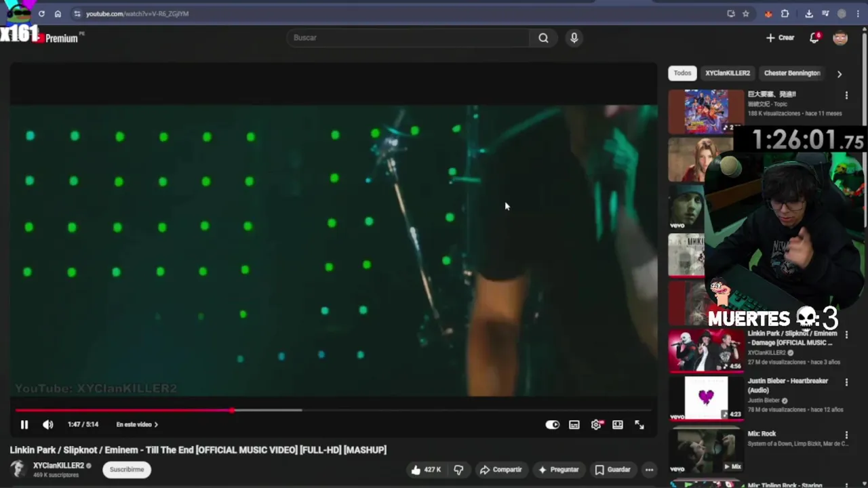Open the browser downloads icon
Image resolution: width=868 pixels, height=488 pixels.
pyautogui.click(x=809, y=14)
